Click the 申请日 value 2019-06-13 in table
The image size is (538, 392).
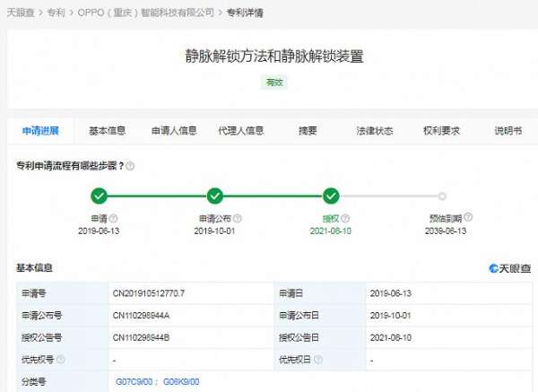[390, 293]
